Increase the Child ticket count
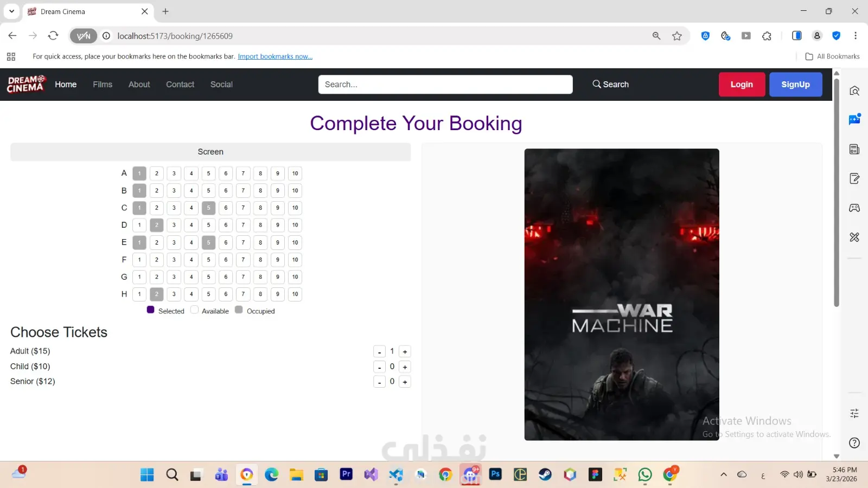 [x=405, y=367]
